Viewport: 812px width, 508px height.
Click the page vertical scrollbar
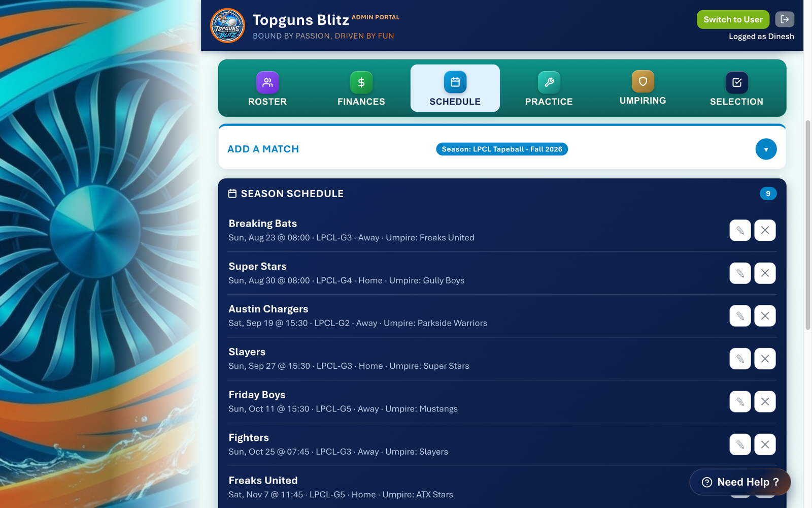808,225
